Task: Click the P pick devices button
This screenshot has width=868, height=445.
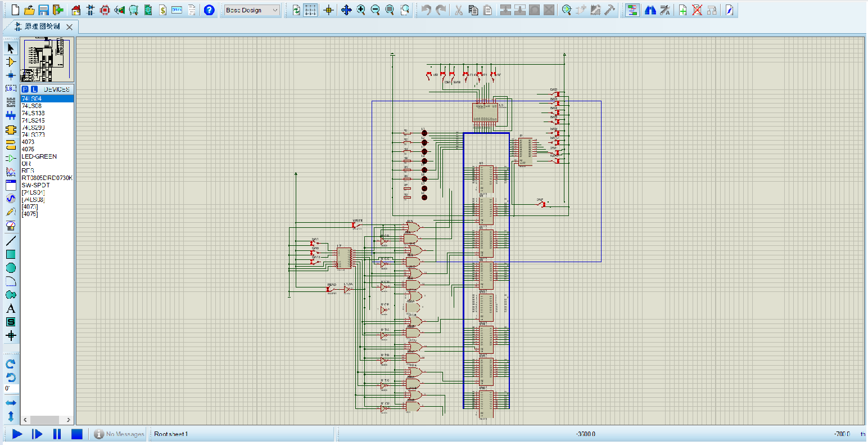Action: coord(25,89)
